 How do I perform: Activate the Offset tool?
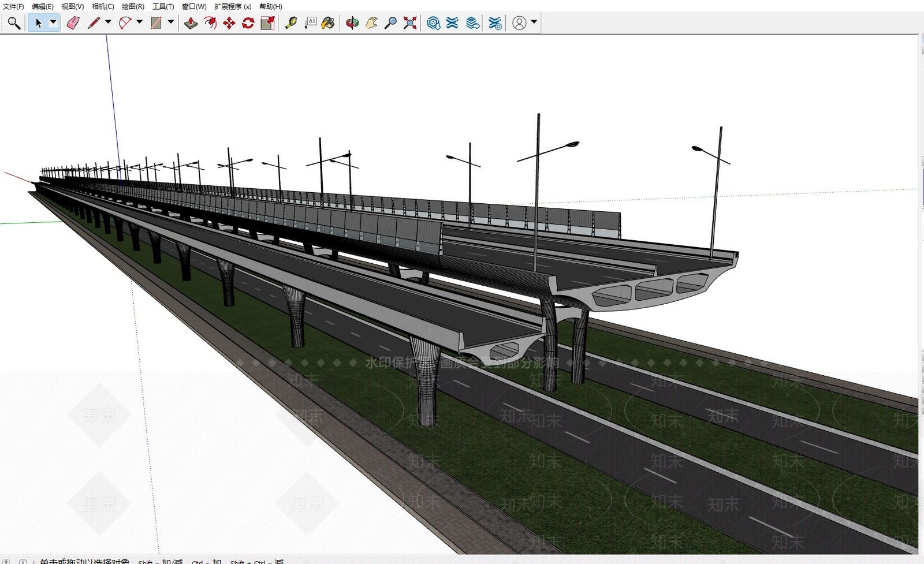pos(210,23)
